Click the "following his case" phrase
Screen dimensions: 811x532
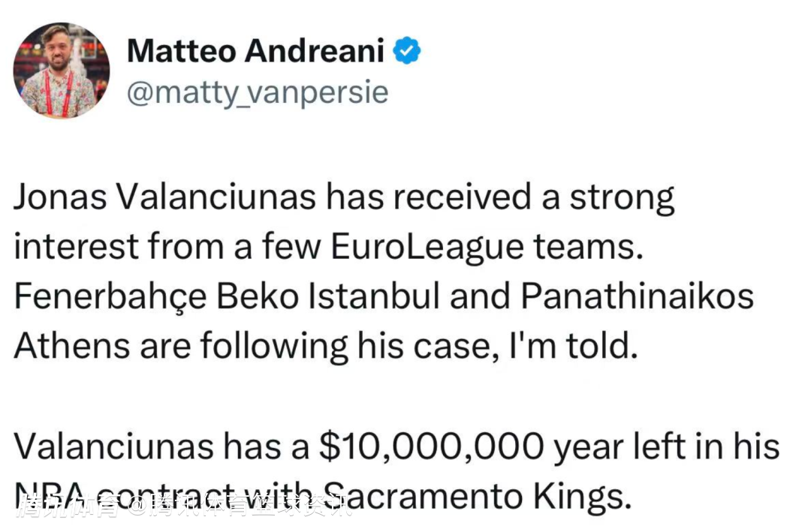point(345,347)
